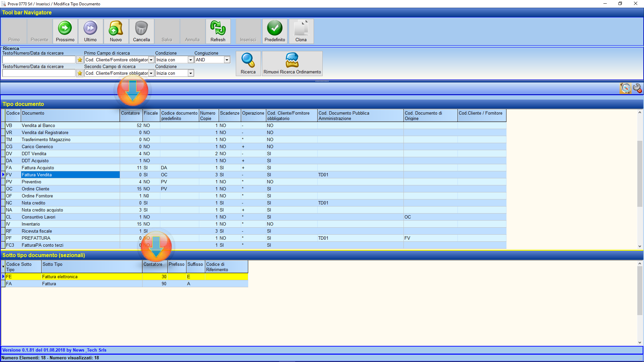Open Primo Campo di ricerca dropdown
Viewport: 644px width, 362px height.
click(x=151, y=60)
